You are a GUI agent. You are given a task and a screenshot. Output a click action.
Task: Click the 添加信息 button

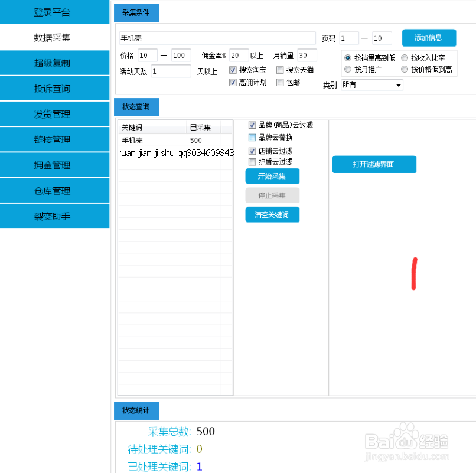coord(429,37)
